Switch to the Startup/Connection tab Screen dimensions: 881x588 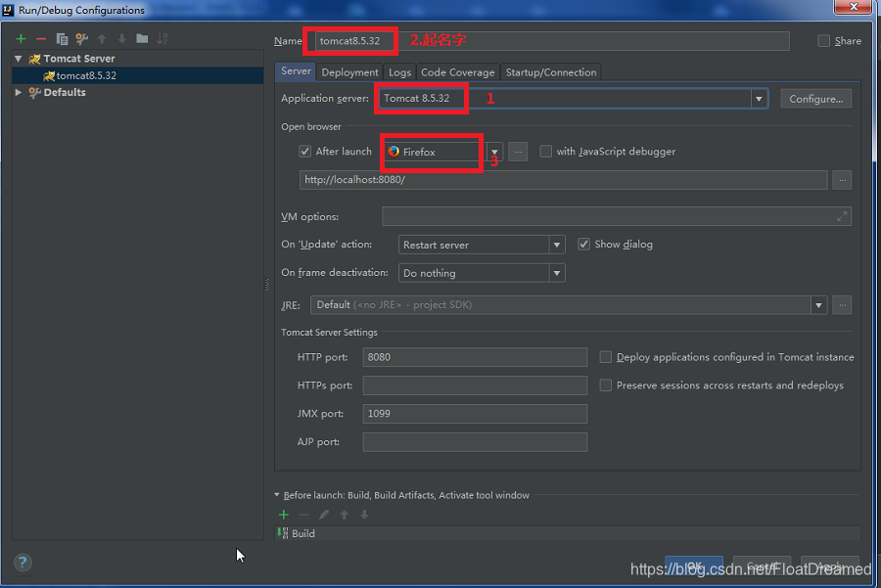click(x=550, y=72)
